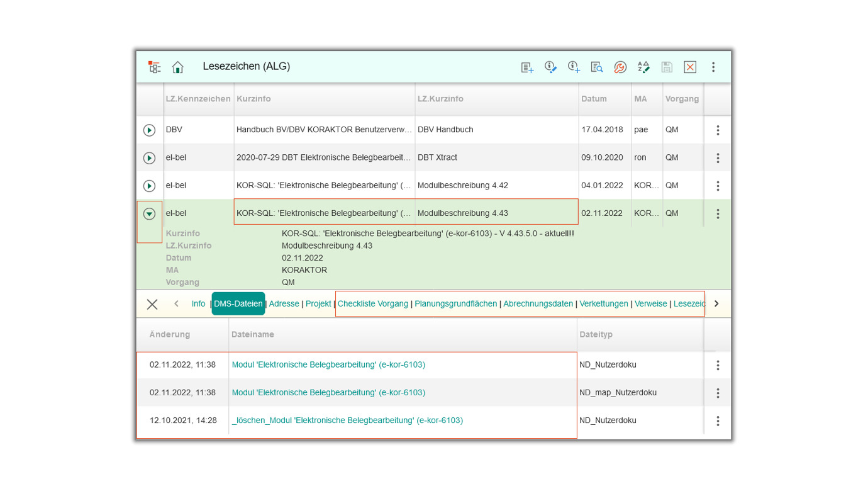868x491 pixels.
Task: Close the detail panel with X
Action: tap(152, 305)
